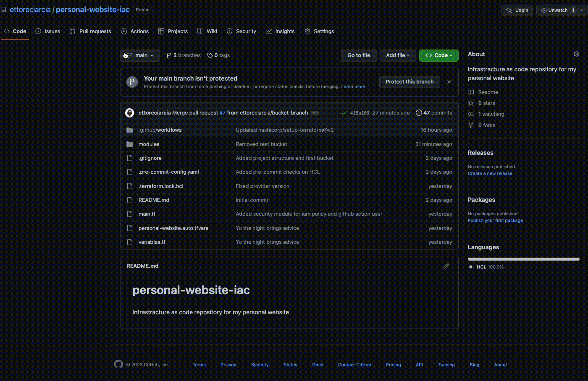588x381 pixels.
Task: Open the Pull requests tab
Action: tap(90, 31)
